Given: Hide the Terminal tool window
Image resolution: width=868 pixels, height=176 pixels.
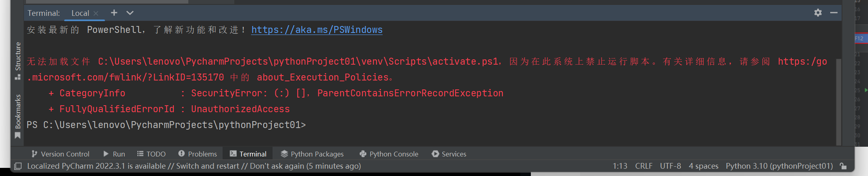Looking at the screenshot, I should point(833,13).
